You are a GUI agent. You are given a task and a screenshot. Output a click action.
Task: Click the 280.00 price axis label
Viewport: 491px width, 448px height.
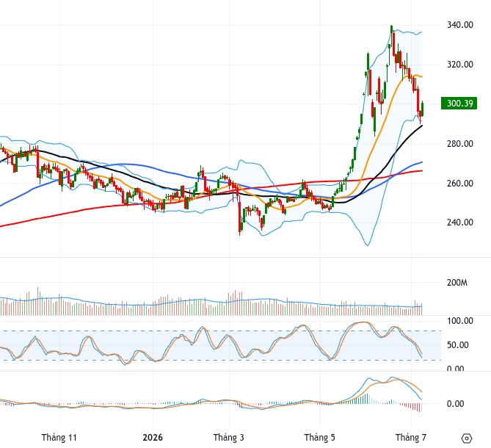coord(460,144)
